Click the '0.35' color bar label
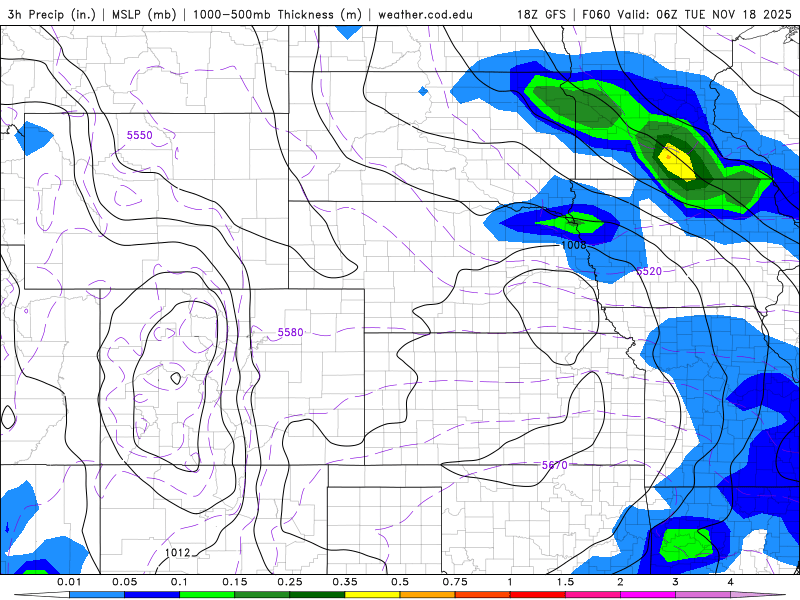The width and height of the screenshot is (800, 600). (x=345, y=582)
